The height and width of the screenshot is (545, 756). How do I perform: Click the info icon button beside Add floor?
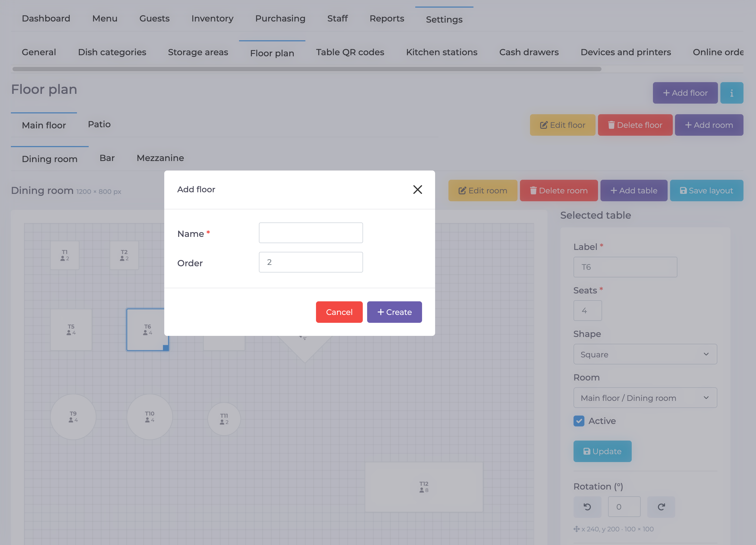731,93
